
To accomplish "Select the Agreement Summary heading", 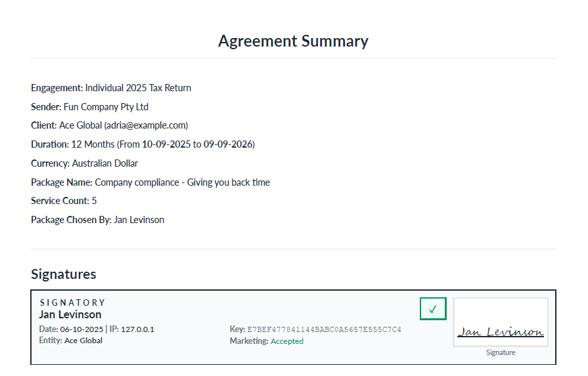I will click(x=293, y=41).
